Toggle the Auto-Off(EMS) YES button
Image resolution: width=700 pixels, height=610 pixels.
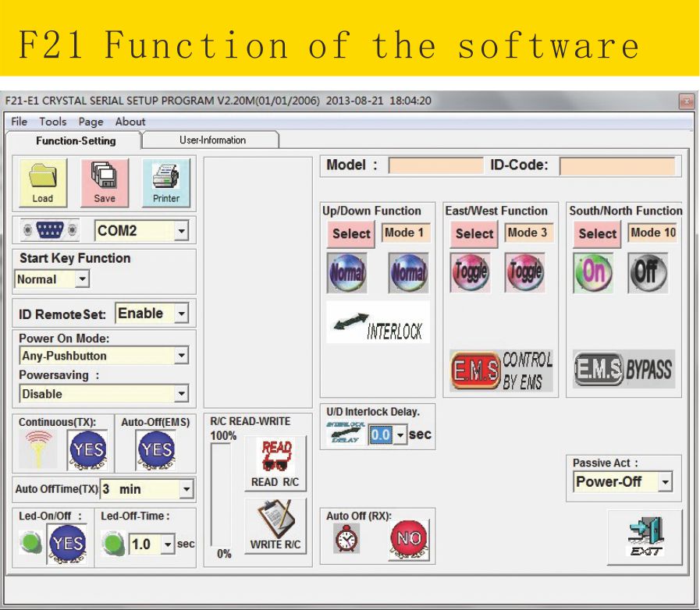[x=156, y=449]
